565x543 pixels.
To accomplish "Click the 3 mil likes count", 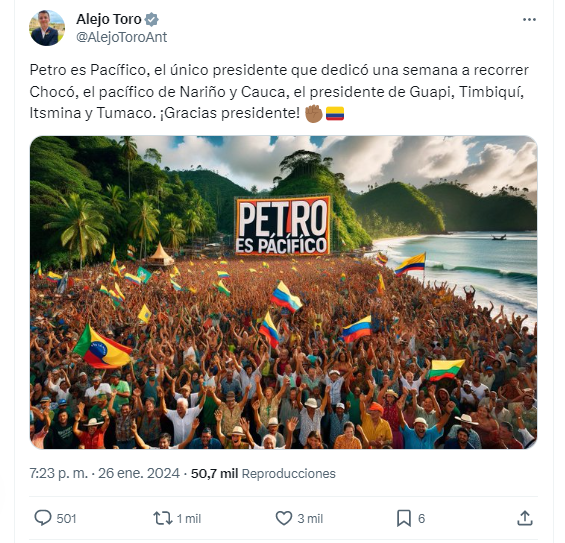I will tap(310, 518).
